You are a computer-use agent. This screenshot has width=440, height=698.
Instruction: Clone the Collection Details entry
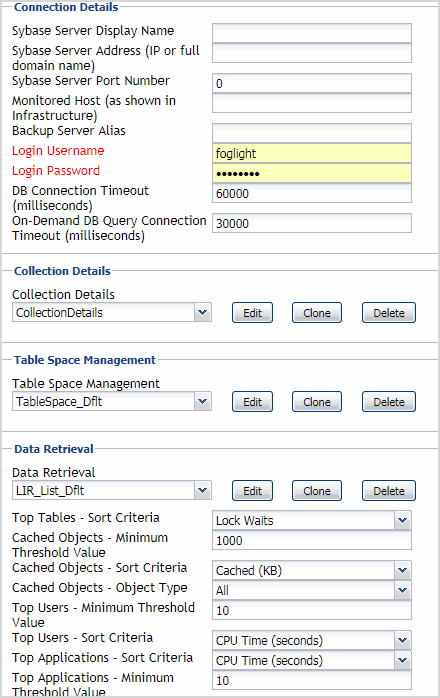[317, 312]
